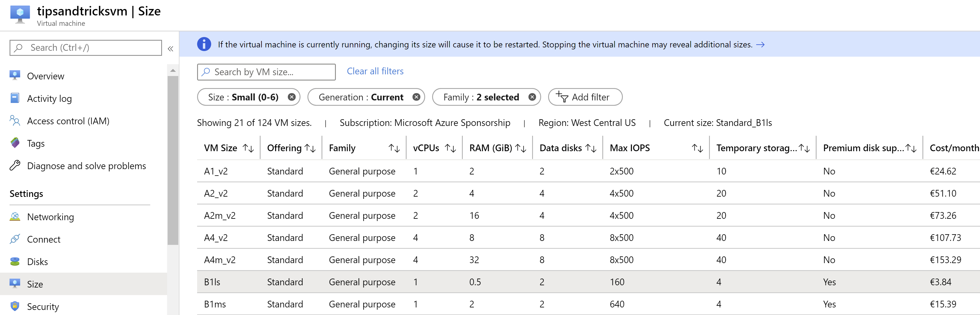Viewport: 980px width, 315px height.
Task: Click the €153.29 cost cell
Action: point(945,260)
